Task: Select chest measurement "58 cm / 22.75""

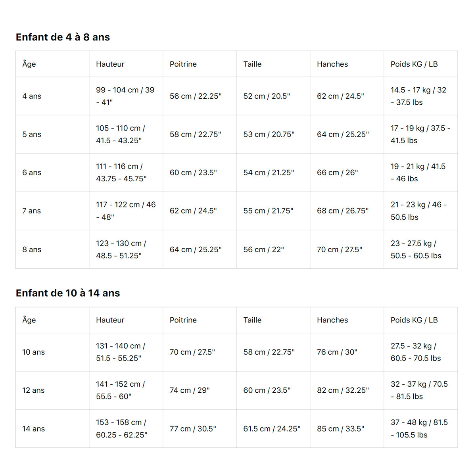Action: 195,134
